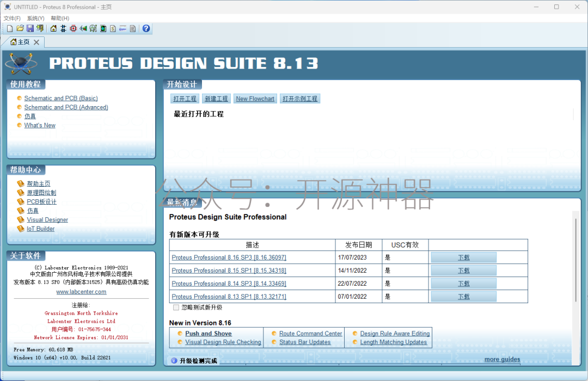Click the Close Project door icon

click(40, 28)
